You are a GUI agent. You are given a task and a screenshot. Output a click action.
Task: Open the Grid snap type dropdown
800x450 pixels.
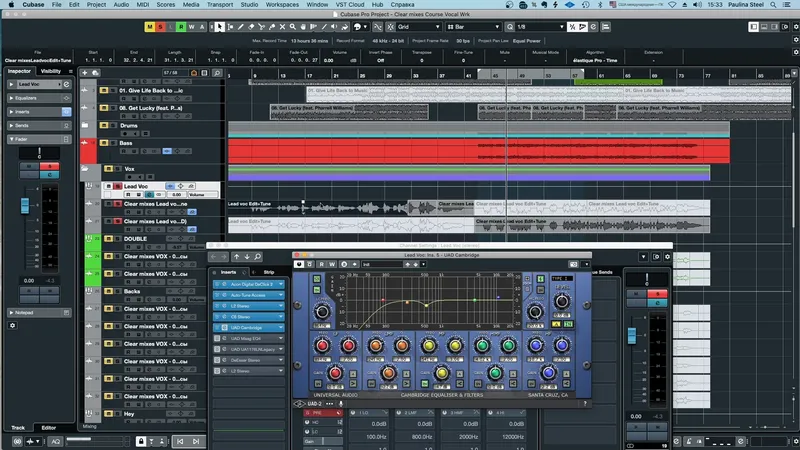[419, 27]
